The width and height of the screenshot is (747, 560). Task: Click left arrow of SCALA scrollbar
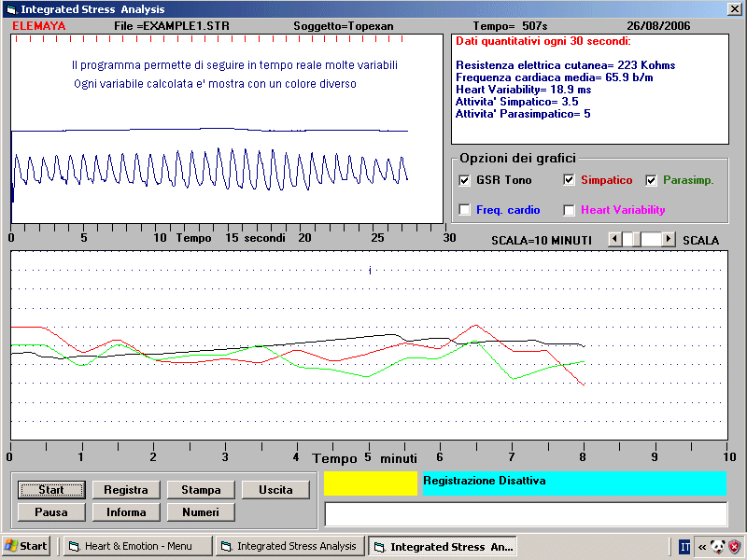pos(614,239)
